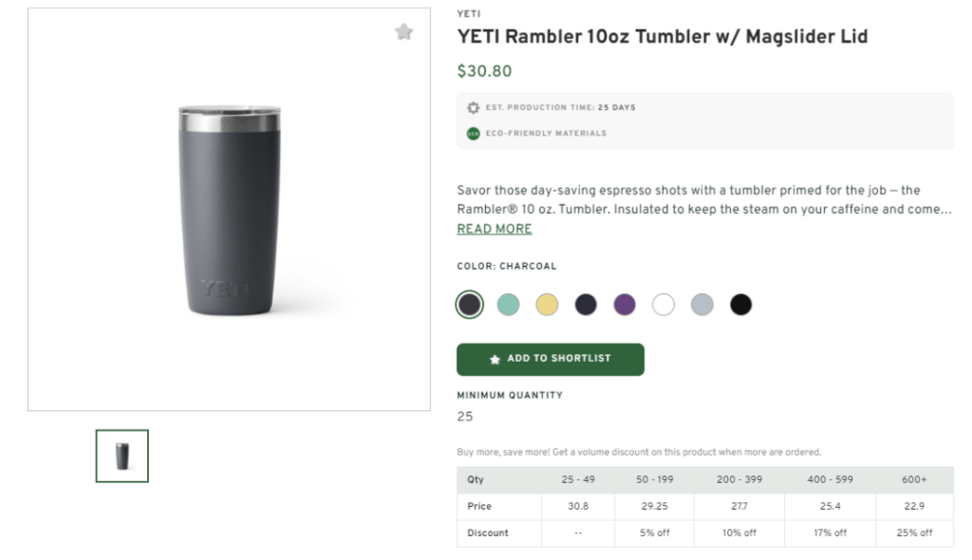
Task: Click the star inside the shortlist button
Action: pos(494,360)
